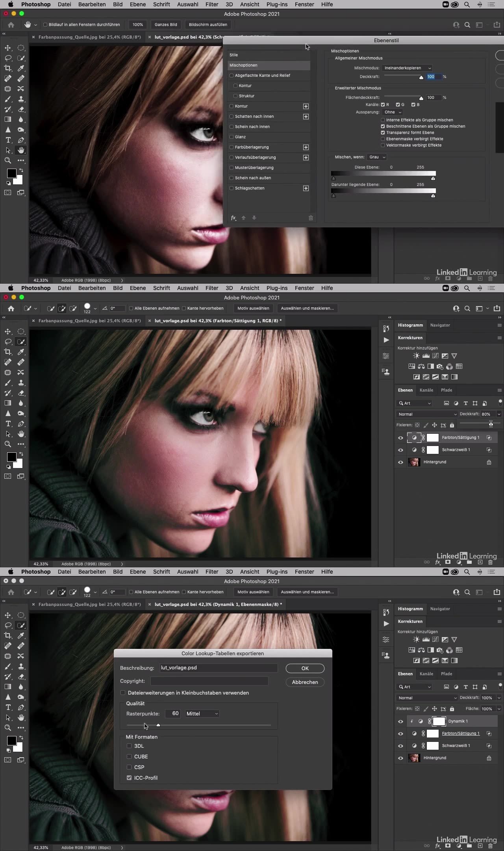
Task: Click the plus icon beside Verlaufsüberlagerung
Action: pyautogui.click(x=306, y=158)
